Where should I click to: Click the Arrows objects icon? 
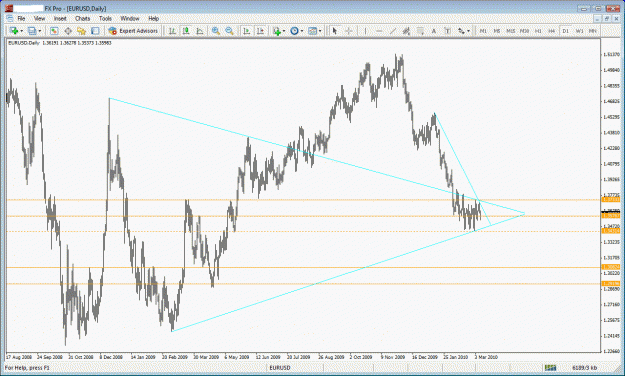(461, 31)
